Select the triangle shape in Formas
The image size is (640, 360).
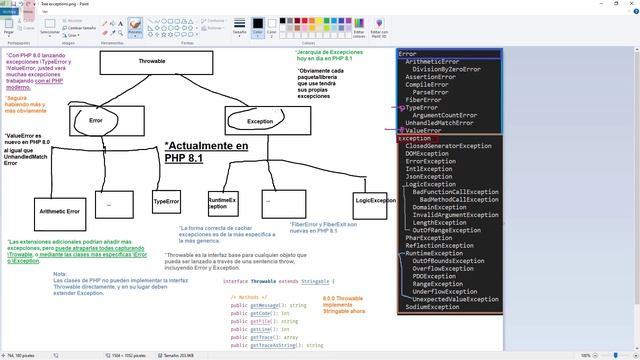pyautogui.click(x=191, y=21)
